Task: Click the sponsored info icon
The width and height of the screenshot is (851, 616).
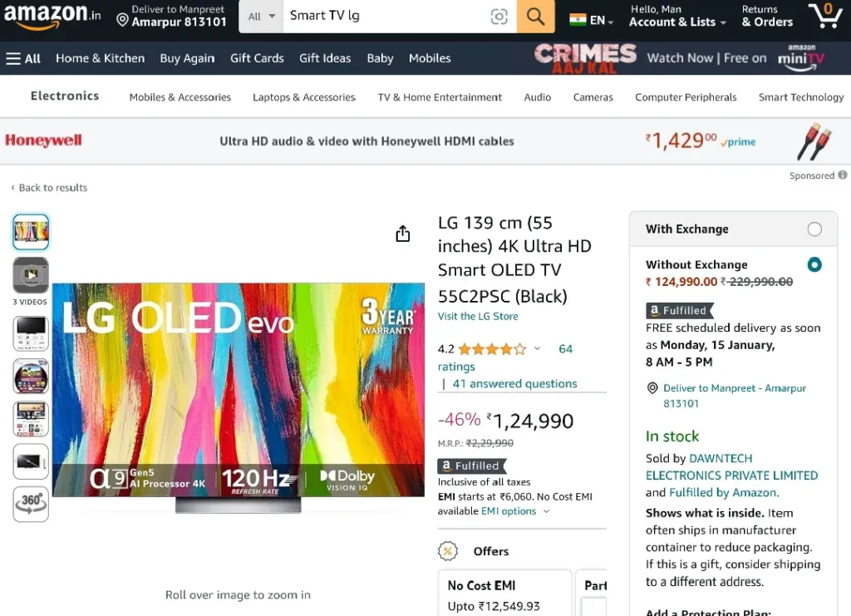Action: pyautogui.click(x=843, y=175)
